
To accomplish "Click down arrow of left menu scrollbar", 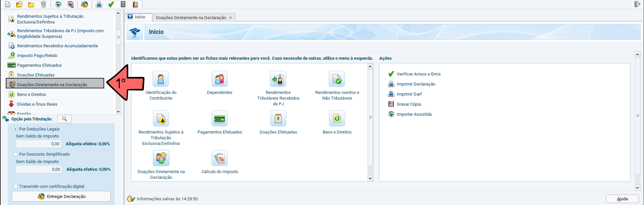I will point(118,111).
